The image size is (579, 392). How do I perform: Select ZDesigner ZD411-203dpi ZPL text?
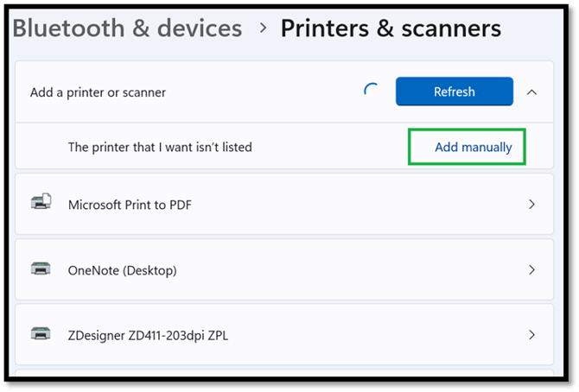tap(148, 336)
